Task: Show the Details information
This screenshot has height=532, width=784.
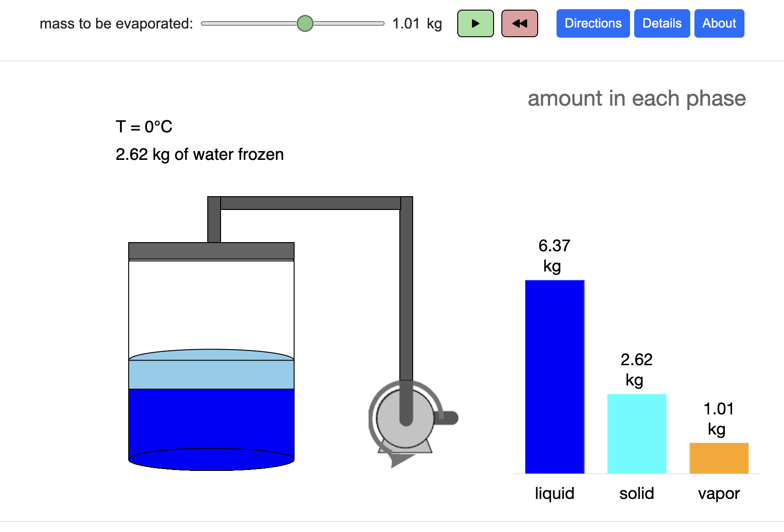Action: 662,23
